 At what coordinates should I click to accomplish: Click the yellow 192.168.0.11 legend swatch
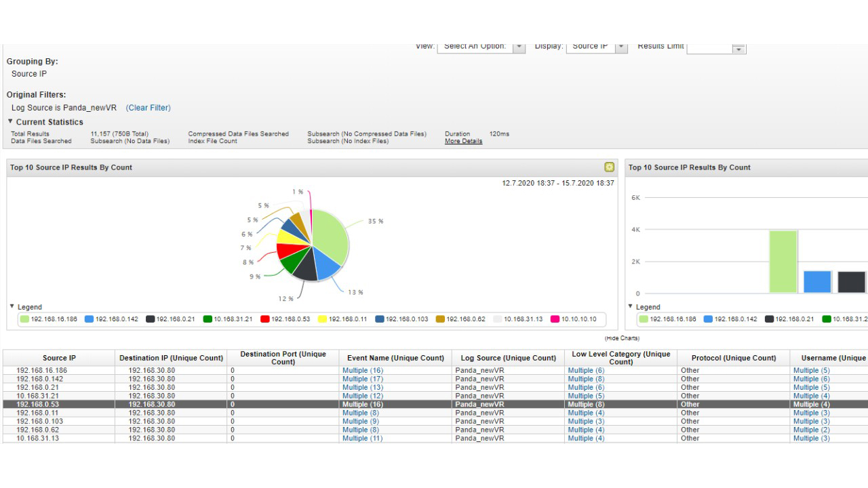tap(323, 319)
